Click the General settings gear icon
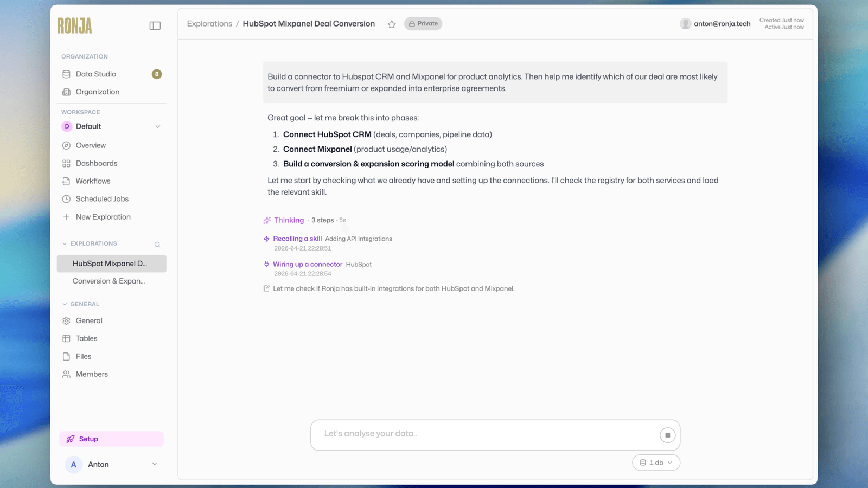The image size is (868, 488). coord(66,320)
